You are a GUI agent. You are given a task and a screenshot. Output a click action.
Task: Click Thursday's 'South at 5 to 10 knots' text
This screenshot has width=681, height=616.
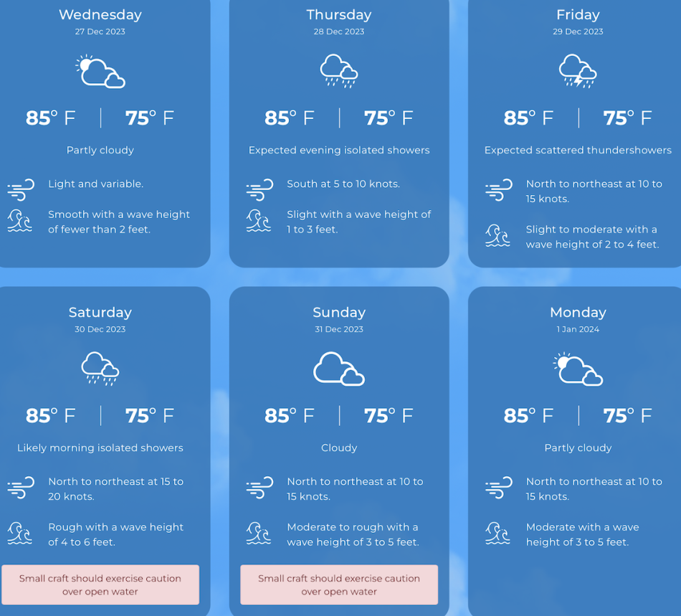tap(343, 184)
